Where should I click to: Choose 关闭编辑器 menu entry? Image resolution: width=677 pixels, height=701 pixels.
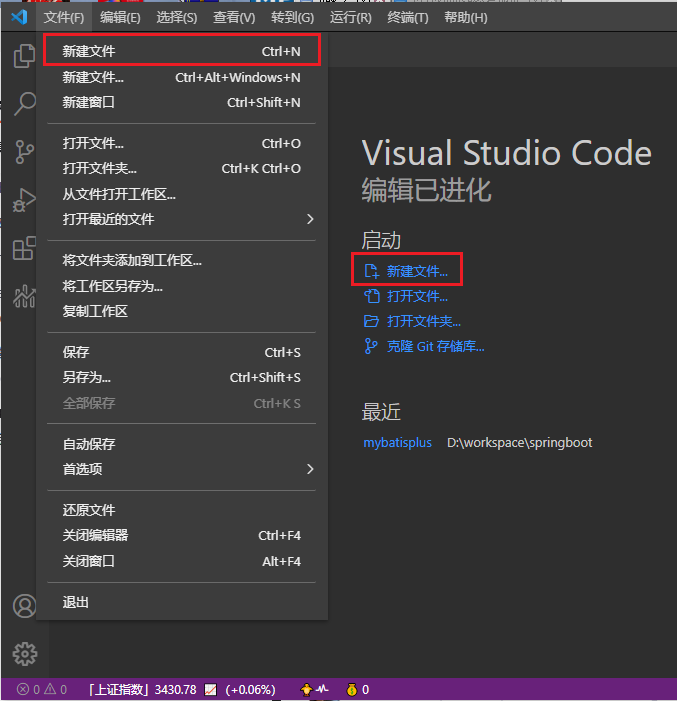coord(182,535)
